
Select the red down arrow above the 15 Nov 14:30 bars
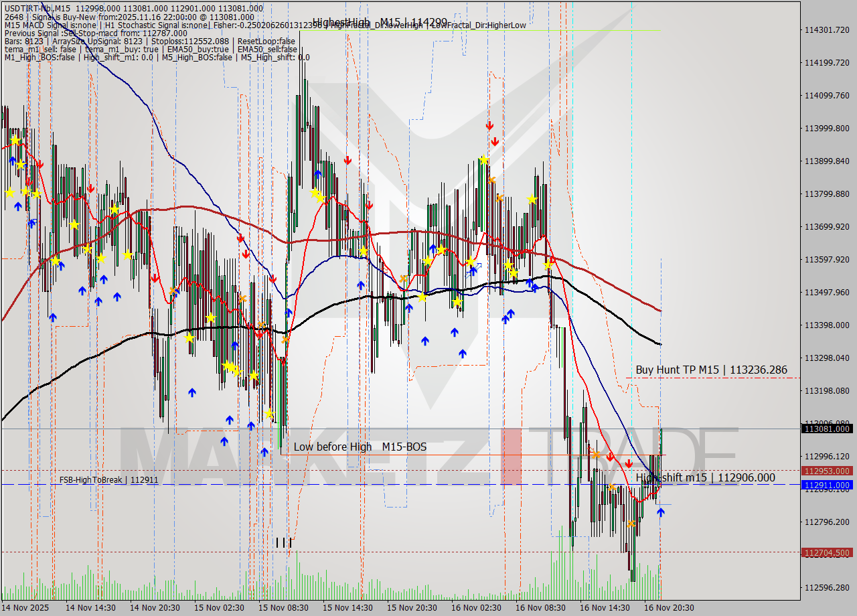[x=347, y=160]
